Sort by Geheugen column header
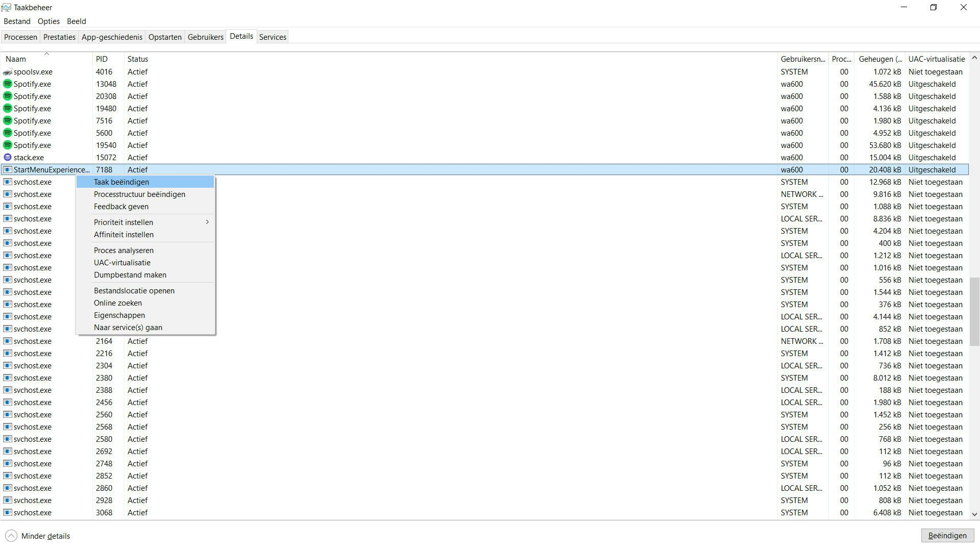Screen dimensions: 980x551 [880, 59]
